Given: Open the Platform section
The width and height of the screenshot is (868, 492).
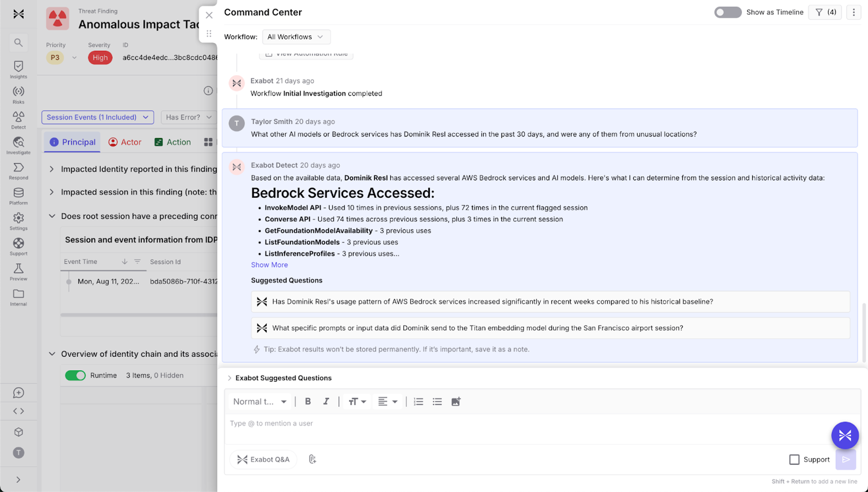Looking at the screenshot, I should point(18,197).
